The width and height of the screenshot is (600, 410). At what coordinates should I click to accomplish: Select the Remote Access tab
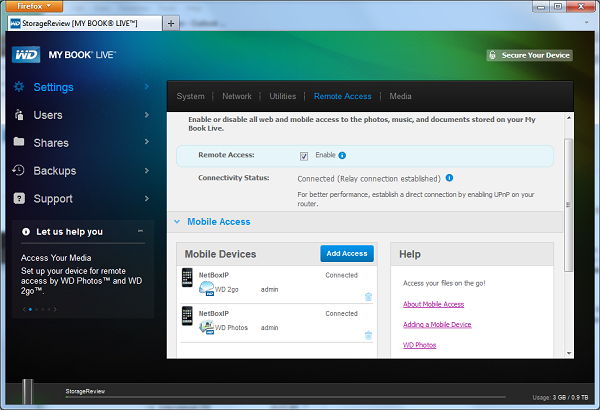tap(342, 96)
